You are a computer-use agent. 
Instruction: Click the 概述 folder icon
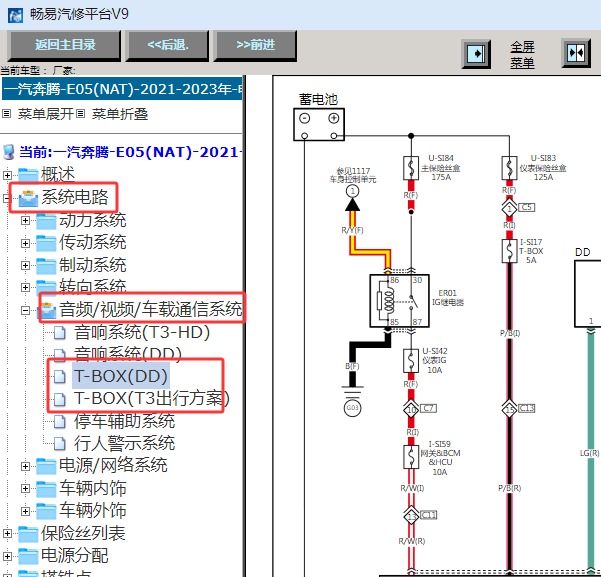[28, 175]
